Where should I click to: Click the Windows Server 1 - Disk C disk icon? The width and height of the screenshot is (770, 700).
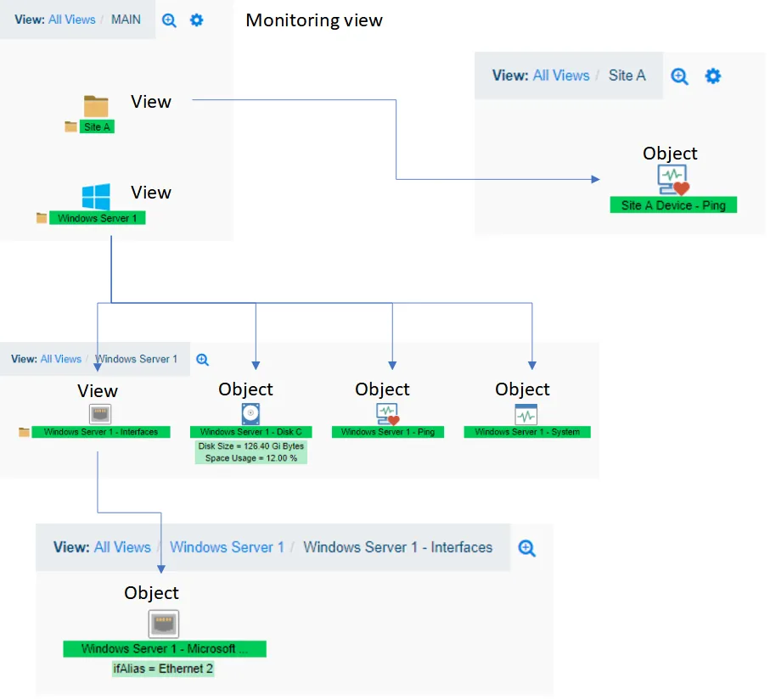pyautogui.click(x=250, y=414)
